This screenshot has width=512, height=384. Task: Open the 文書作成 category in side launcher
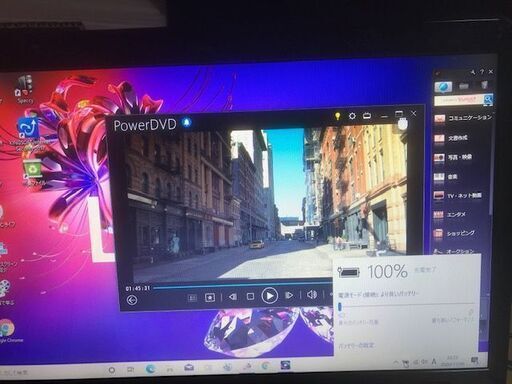pos(451,138)
